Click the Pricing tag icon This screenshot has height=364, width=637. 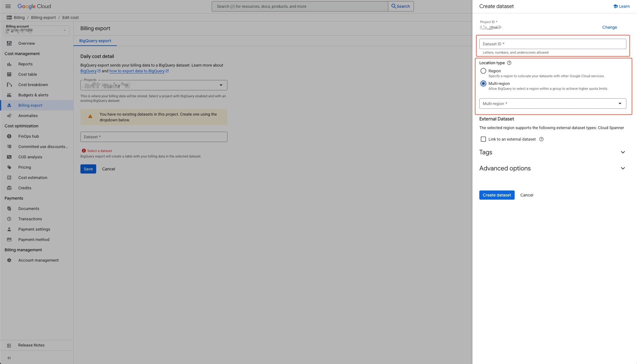click(9, 167)
